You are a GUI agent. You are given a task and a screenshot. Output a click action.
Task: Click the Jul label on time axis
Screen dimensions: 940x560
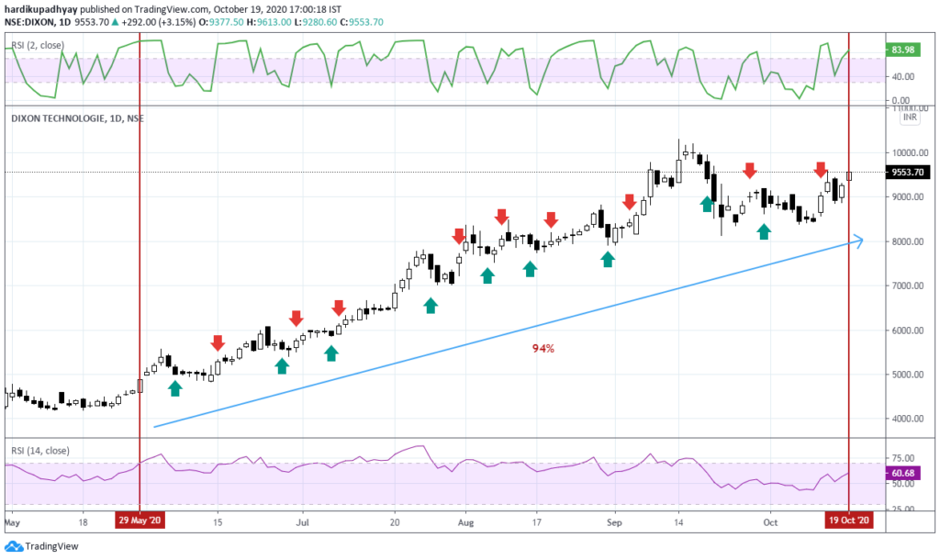(x=302, y=523)
